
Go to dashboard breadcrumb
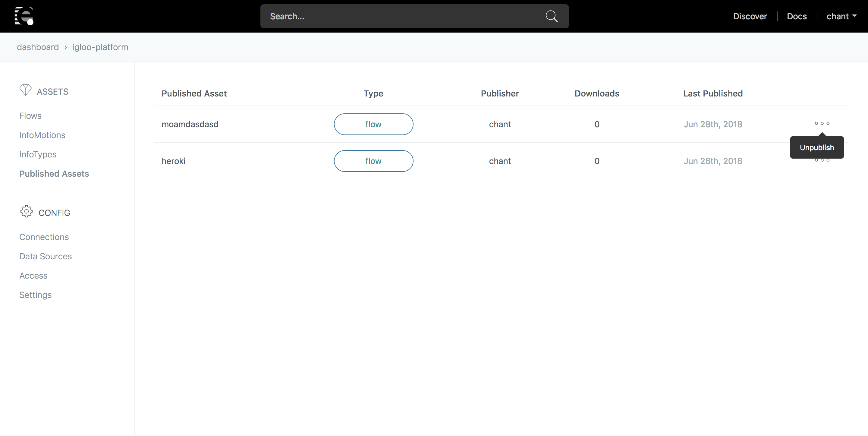(38, 47)
